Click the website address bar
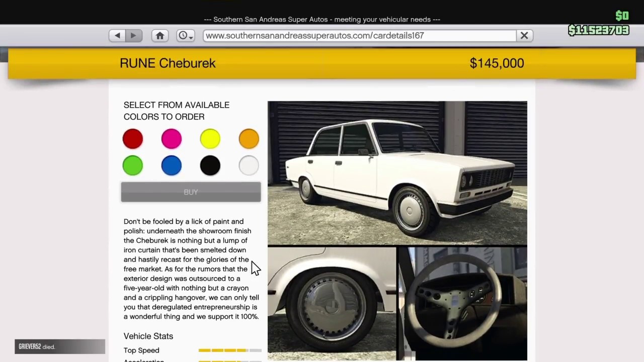 (360, 35)
